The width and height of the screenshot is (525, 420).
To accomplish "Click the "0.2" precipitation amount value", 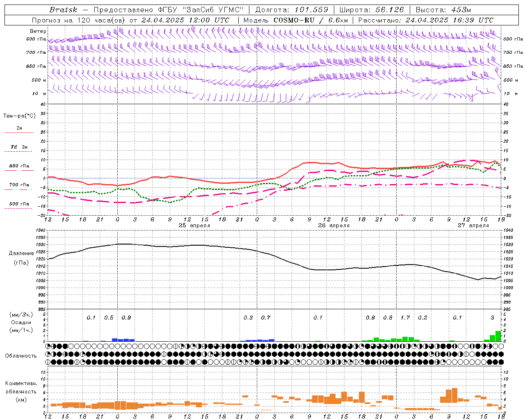I will 422,318.
